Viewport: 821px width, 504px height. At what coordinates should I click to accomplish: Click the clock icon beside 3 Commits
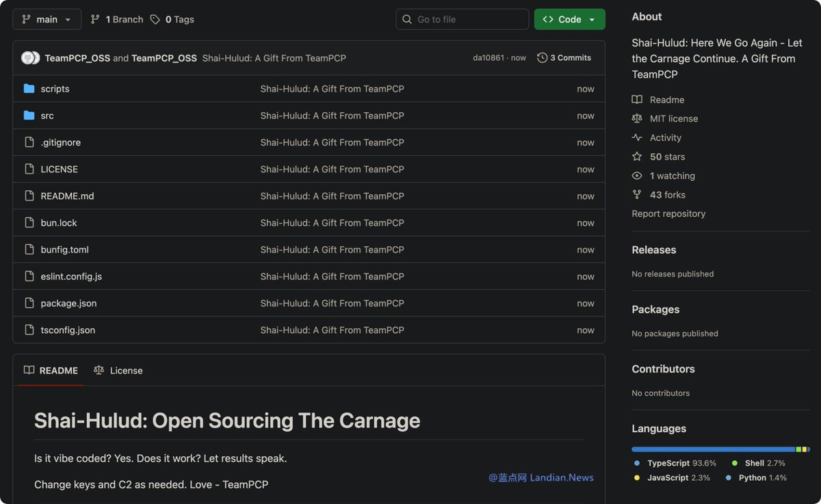[543, 58]
